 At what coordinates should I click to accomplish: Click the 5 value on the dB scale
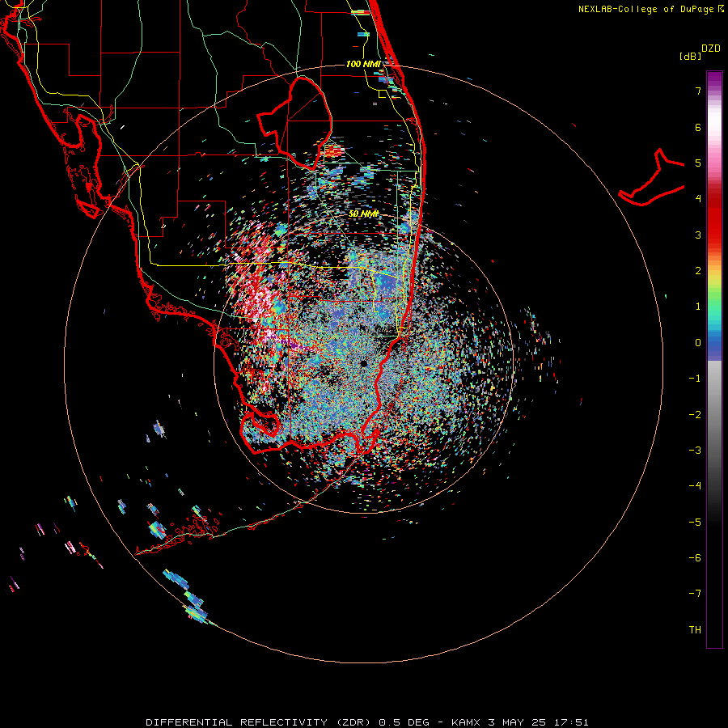(698, 163)
